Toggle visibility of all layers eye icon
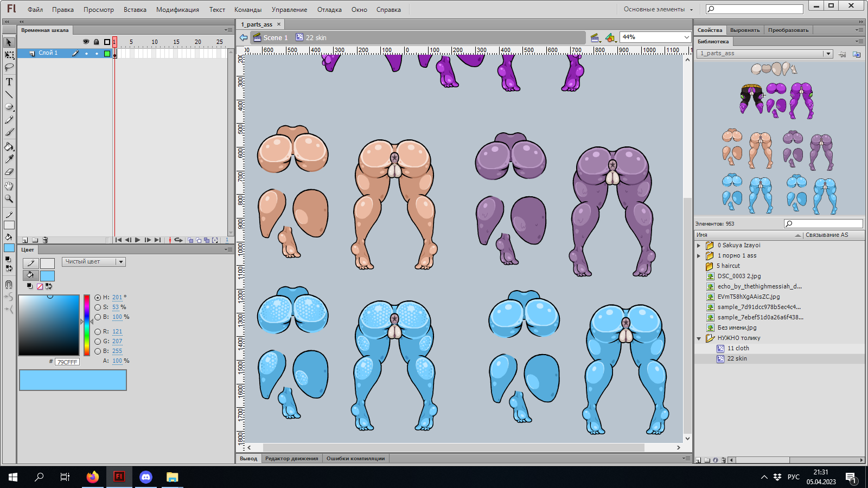The height and width of the screenshot is (488, 868). [x=86, y=42]
